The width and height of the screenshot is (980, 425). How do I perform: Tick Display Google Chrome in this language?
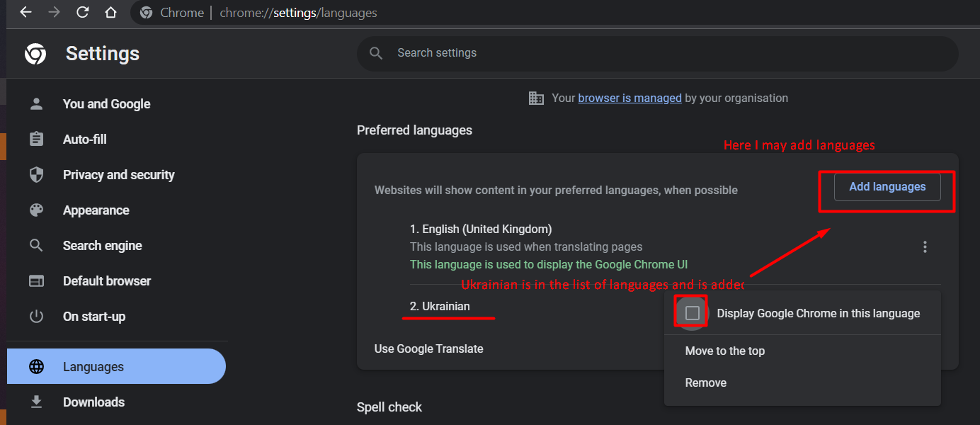[693, 313]
